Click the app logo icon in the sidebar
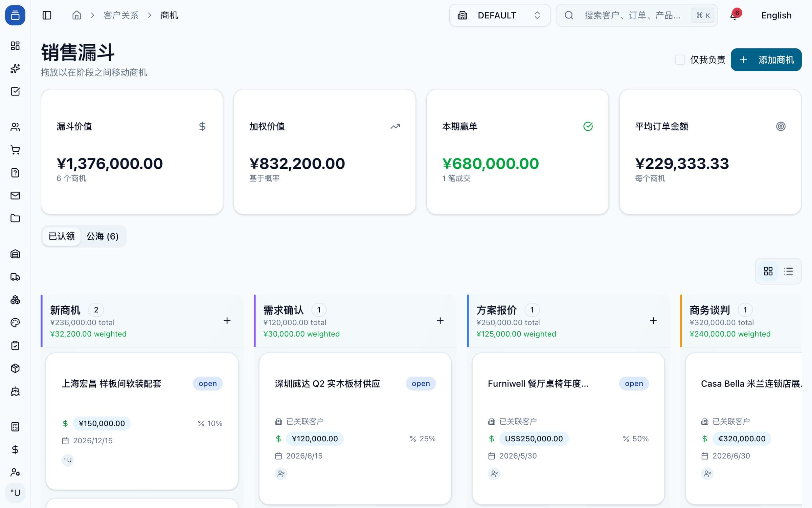 click(15, 15)
